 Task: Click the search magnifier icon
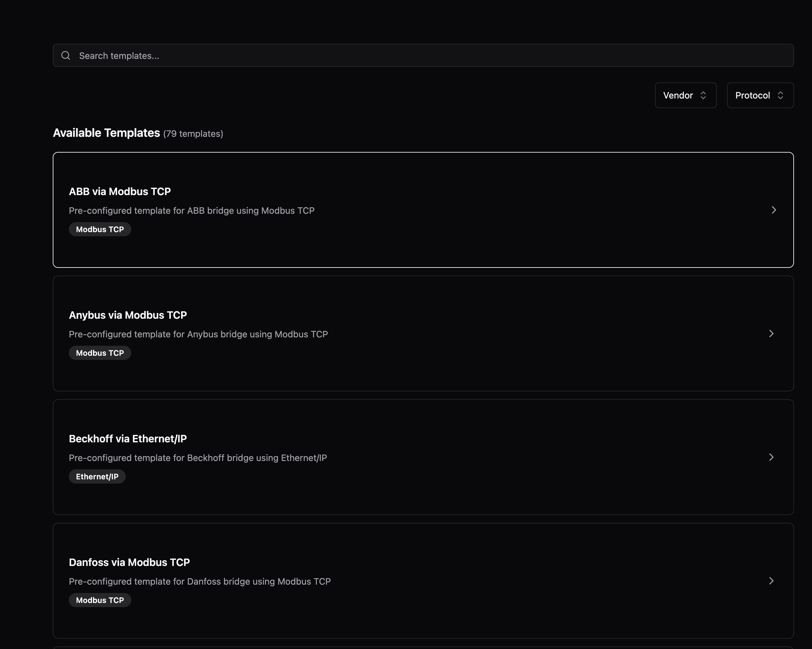coord(66,55)
